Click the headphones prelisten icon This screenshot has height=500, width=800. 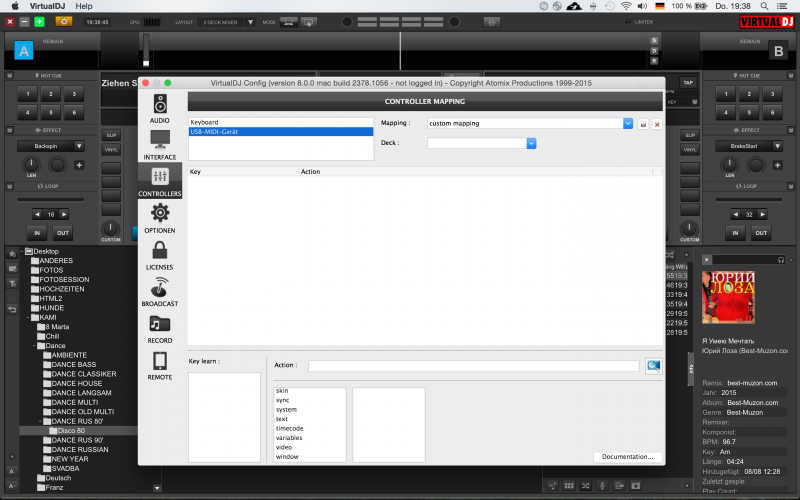click(x=781, y=260)
